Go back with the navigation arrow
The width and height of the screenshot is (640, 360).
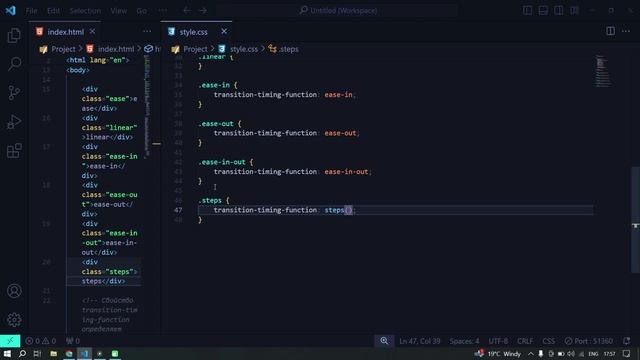tap(187, 11)
